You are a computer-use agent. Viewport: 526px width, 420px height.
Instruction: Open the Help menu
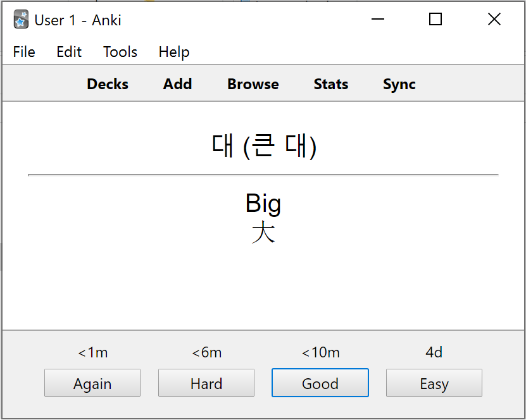click(x=174, y=52)
